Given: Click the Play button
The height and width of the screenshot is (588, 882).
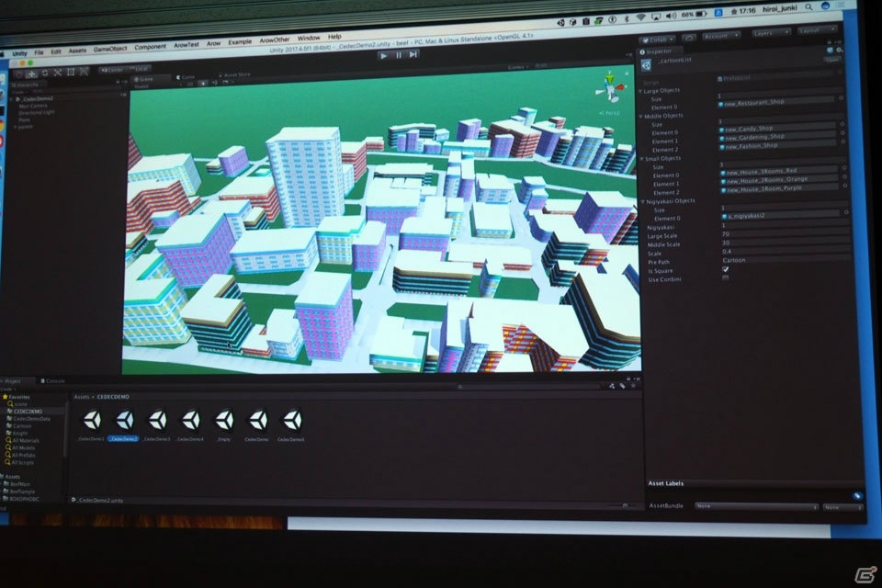Looking at the screenshot, I should (384, 56).
